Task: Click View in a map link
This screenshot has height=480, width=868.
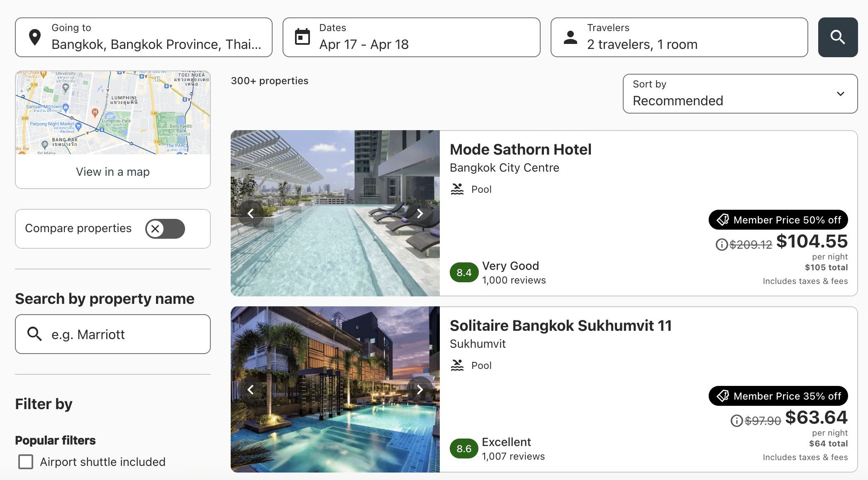Action: coord(112,172)
